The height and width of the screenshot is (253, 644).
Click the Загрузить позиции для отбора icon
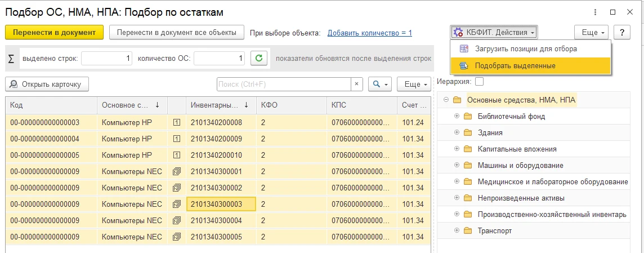coord(464,49)
